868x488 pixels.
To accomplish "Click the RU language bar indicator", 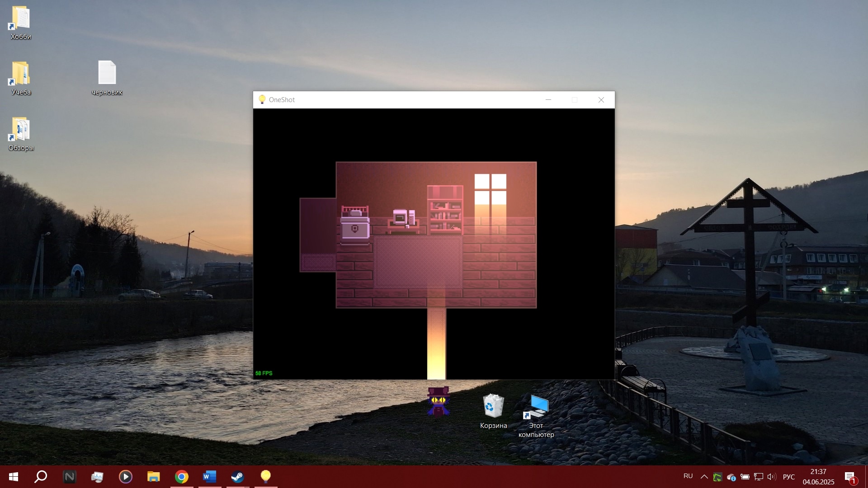I will point(688,476).
